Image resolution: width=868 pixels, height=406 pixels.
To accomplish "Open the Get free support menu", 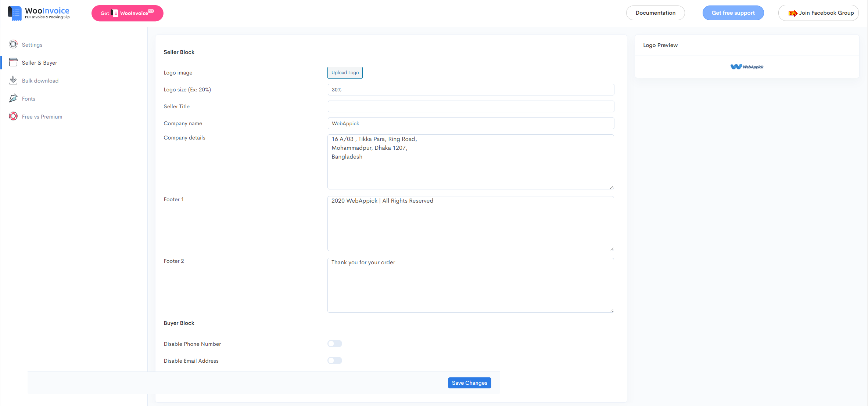I will 732,13.
